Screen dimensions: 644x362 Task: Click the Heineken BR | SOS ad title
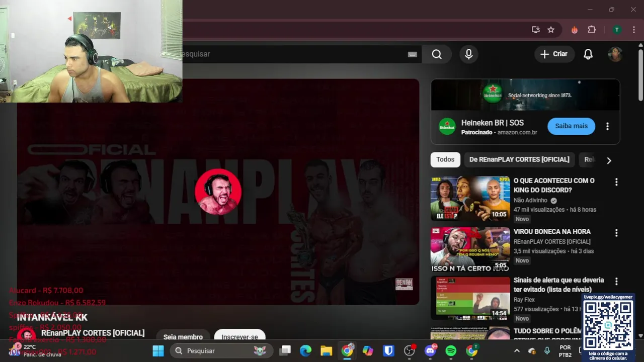tap(493, 123)
